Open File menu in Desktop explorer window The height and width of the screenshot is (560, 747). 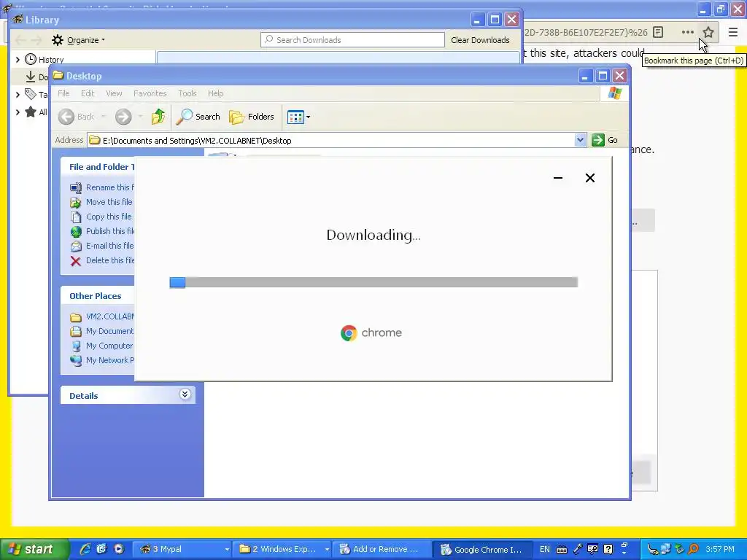[63, 93]
